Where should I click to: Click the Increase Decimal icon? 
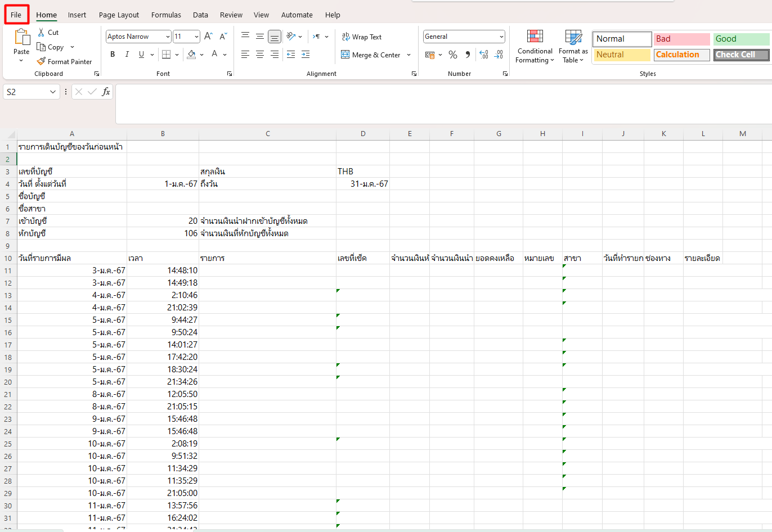click(484, 55)
